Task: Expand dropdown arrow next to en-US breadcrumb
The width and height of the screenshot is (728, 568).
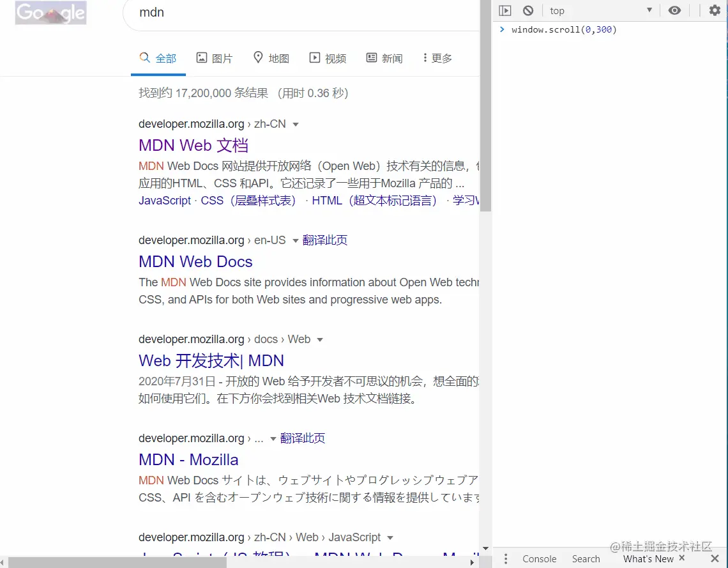Action: [x=295, y=241]
